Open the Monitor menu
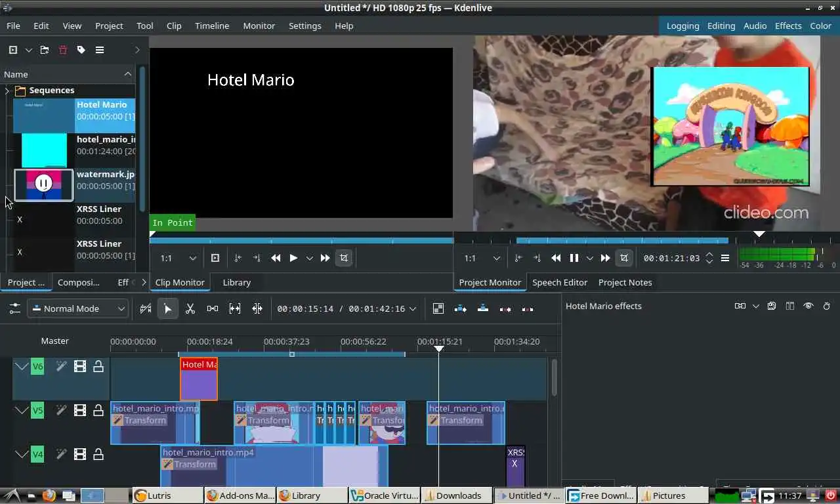This screenshot has height=504, width=840. (259, 26)
